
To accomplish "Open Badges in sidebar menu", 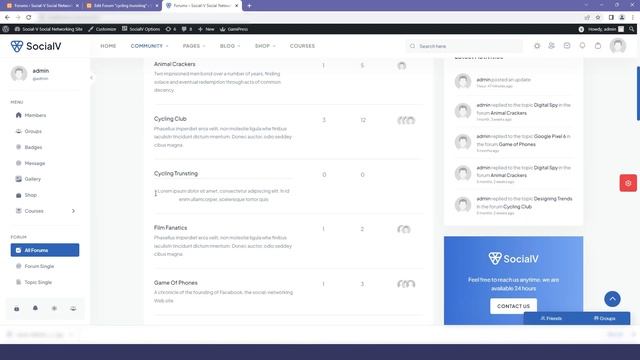I will [x=33, y=147].
